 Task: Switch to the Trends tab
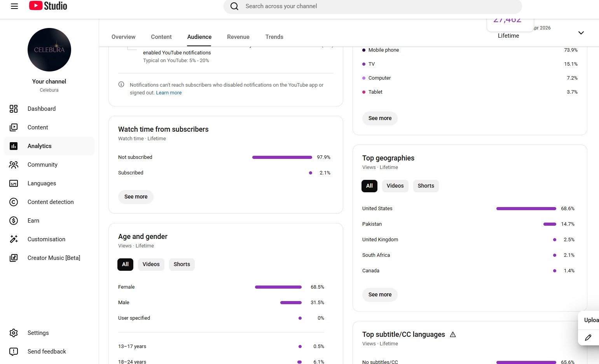pos(274,37)
